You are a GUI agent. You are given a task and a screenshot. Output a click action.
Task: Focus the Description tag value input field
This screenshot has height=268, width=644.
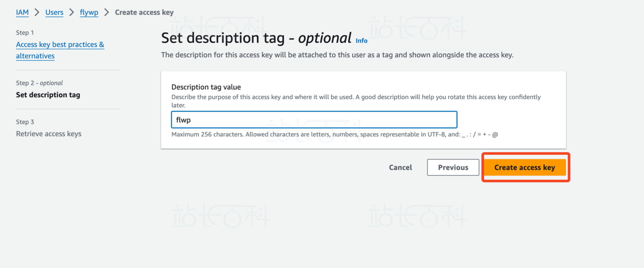point(314,120)
